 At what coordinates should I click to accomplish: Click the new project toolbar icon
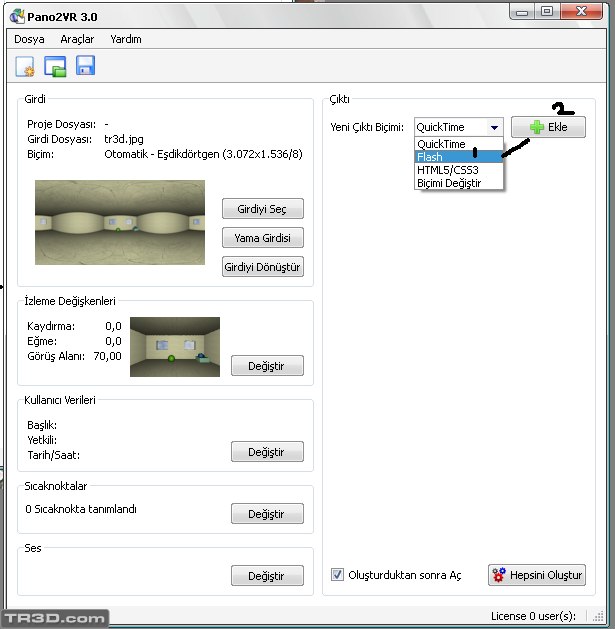(25, 67)
